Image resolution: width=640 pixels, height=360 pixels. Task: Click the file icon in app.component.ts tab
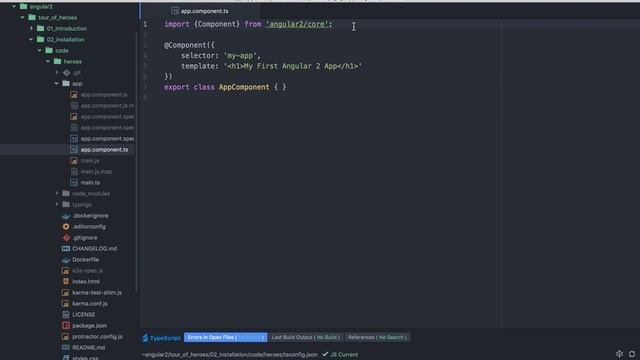175,11
